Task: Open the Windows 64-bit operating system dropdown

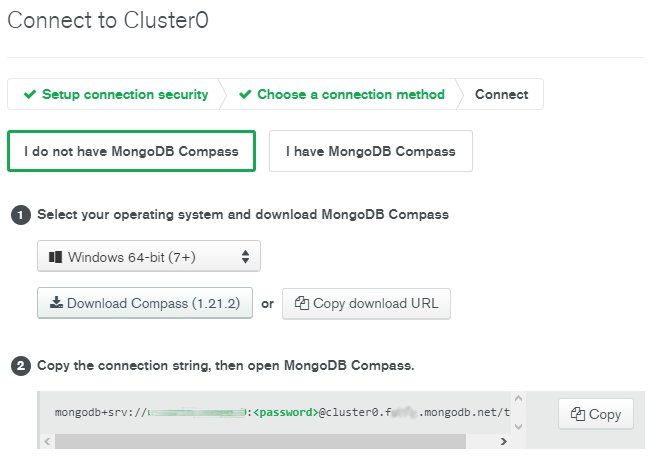Action: (148, 257)
